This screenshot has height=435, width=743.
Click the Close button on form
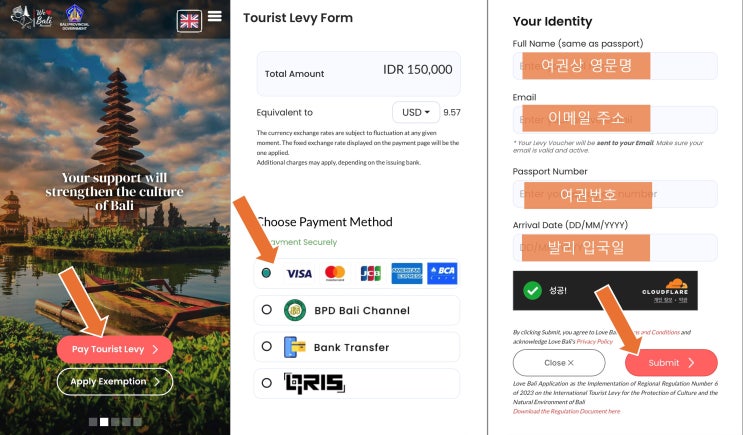(559, 363)
